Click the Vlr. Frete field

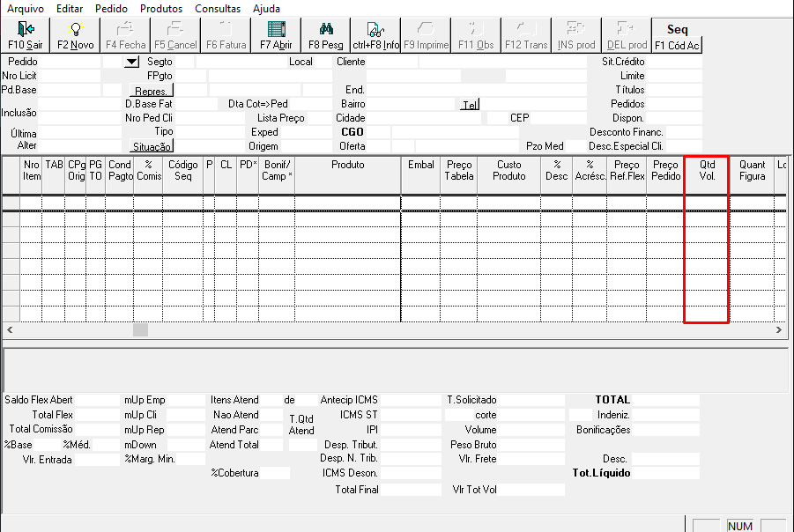tap(531, 459)
